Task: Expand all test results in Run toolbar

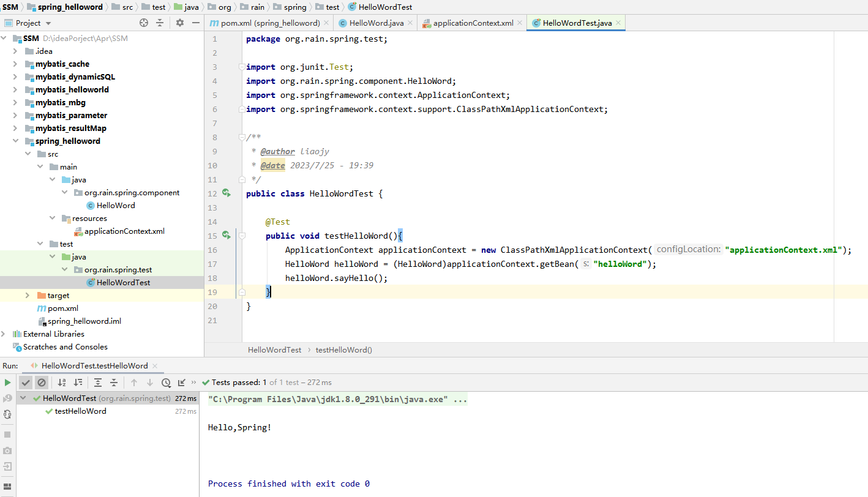Action: coord(98,383)
